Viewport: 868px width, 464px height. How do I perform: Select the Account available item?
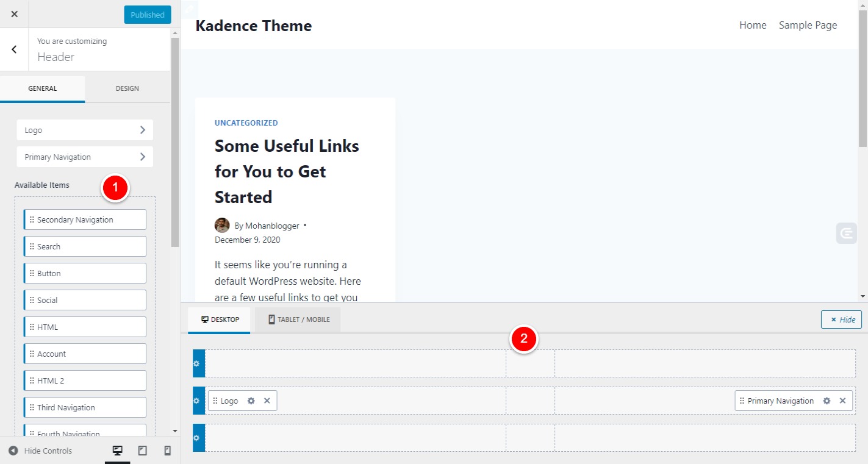click(85, 354)
